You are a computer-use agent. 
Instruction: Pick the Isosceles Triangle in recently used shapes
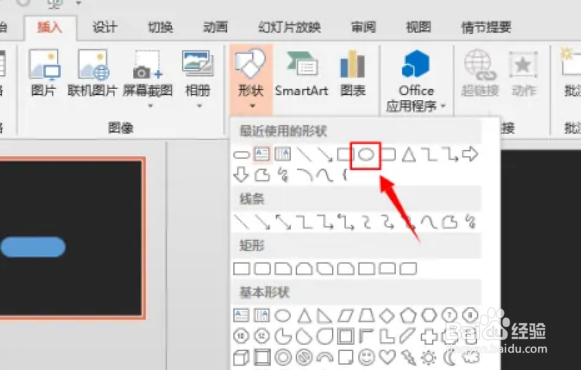pos(409,154)
